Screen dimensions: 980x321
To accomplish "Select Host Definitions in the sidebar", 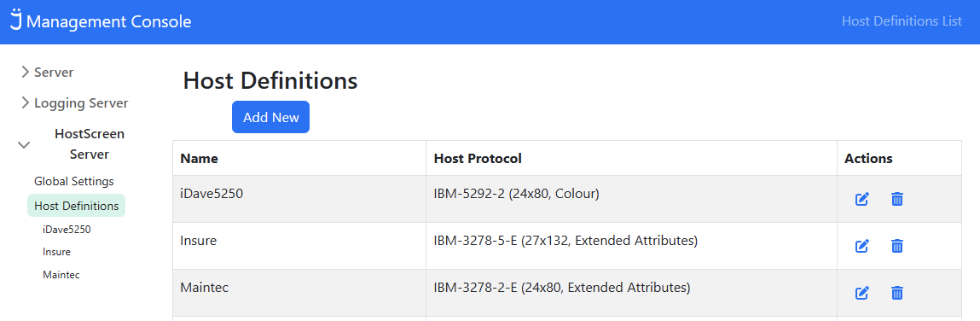I will pyautogui.click(x=76, y=206).
